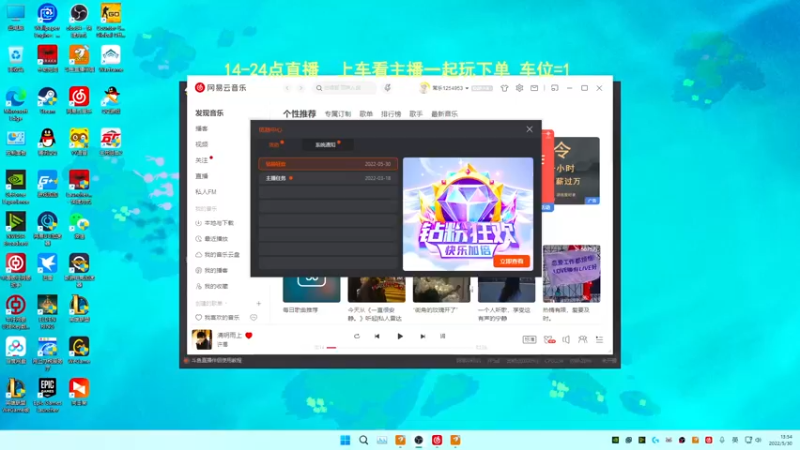Image resolution: width=800 pixels, height=450 pixels.
Task: Open local and downloads sidebar item
Action: [215, 223]
